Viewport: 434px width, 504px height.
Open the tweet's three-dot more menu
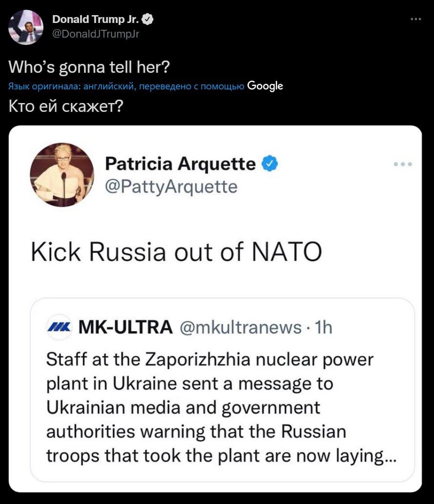(415, 20)
